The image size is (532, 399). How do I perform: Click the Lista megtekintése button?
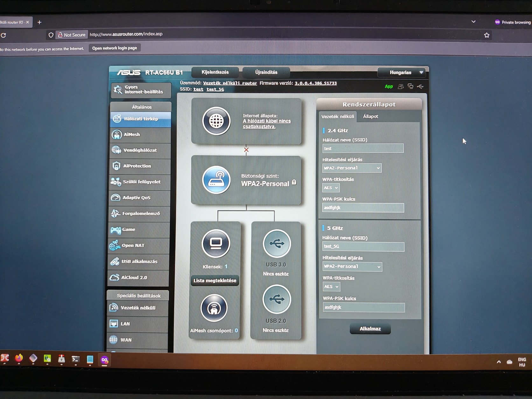pyautogui.click(x=215, y=281)
